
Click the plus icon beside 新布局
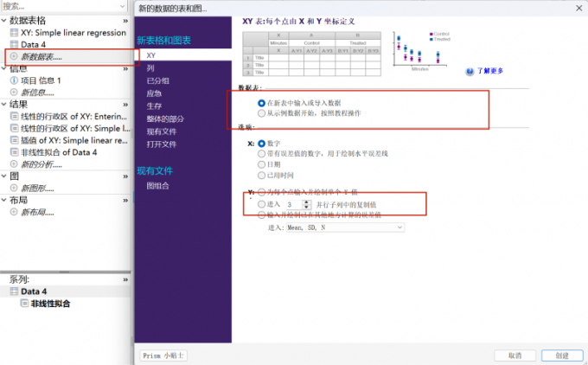point(14,212)
